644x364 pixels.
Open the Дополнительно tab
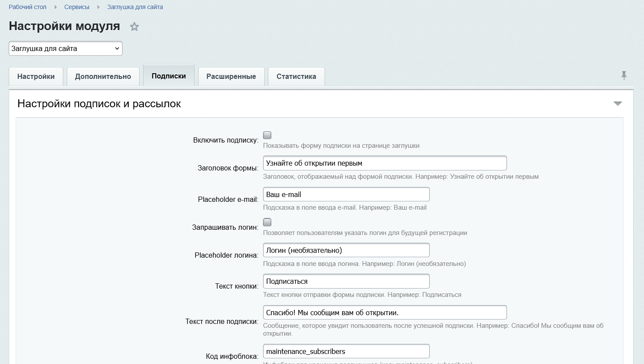(103, 77)
